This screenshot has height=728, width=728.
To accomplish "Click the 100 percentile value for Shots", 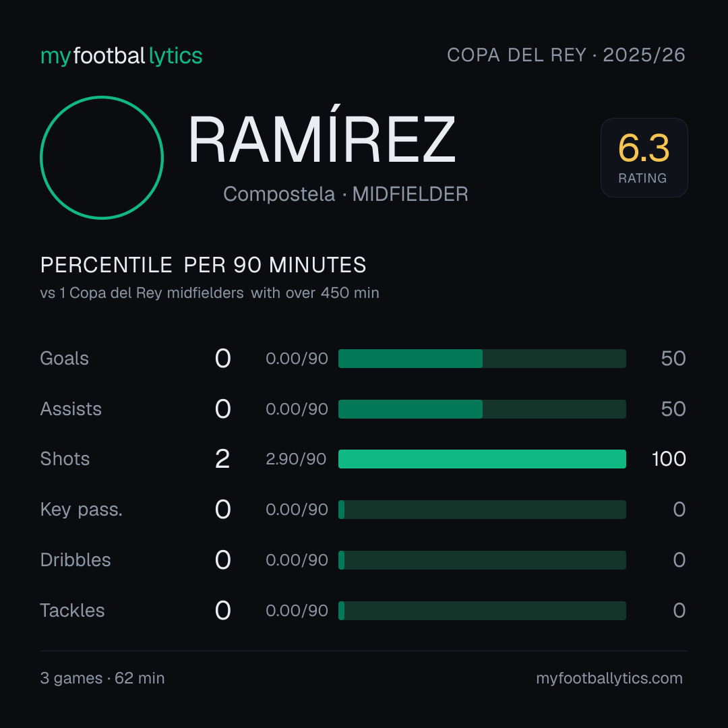I will pyautogui.click(x=669, y=459).
